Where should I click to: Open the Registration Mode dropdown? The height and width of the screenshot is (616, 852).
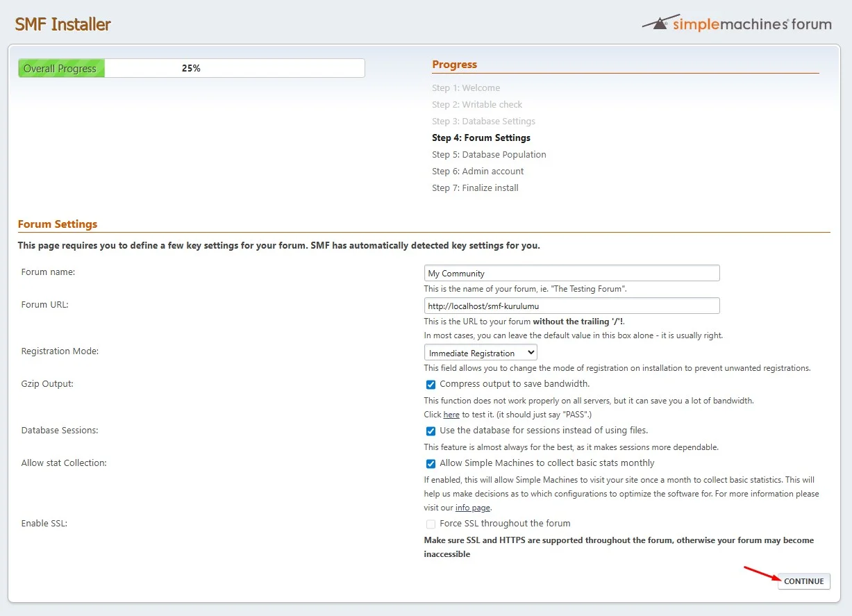point(481,353)
